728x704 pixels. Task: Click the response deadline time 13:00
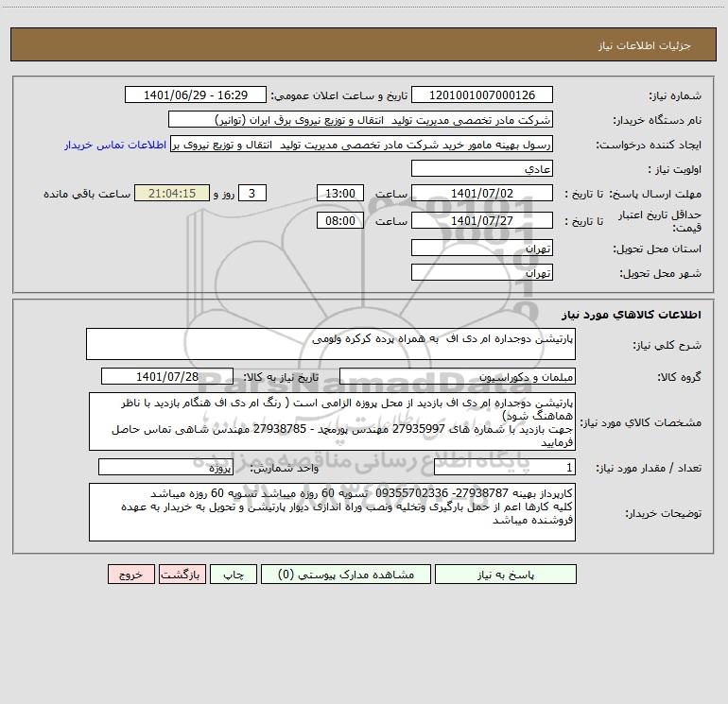[339, 193]
